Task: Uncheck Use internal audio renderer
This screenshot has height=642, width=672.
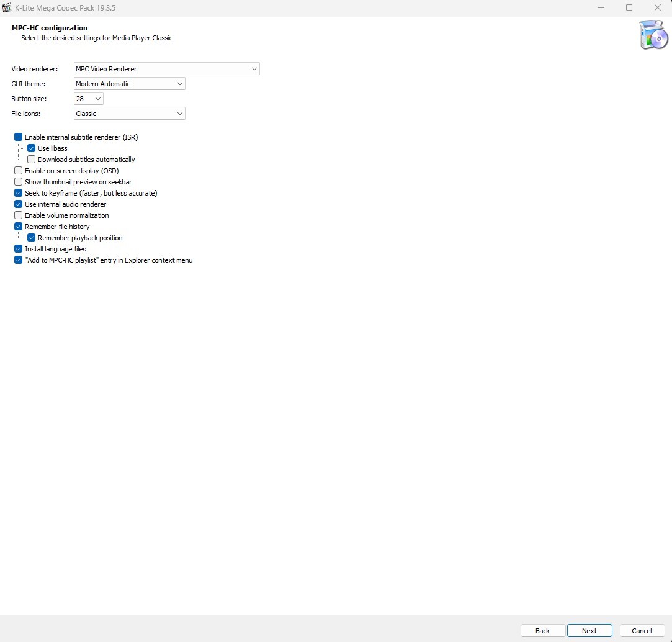Action: pyautogui.click(x=19, y=204)
